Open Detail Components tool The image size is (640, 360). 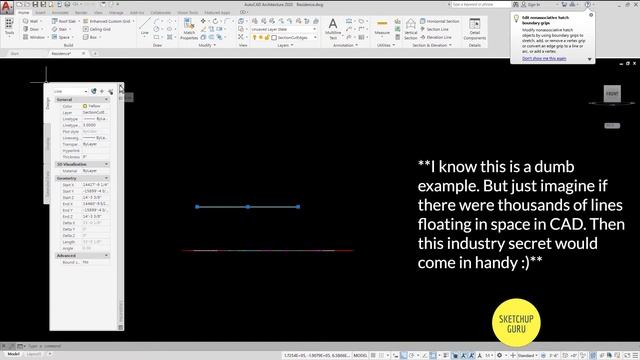[475, 29]
